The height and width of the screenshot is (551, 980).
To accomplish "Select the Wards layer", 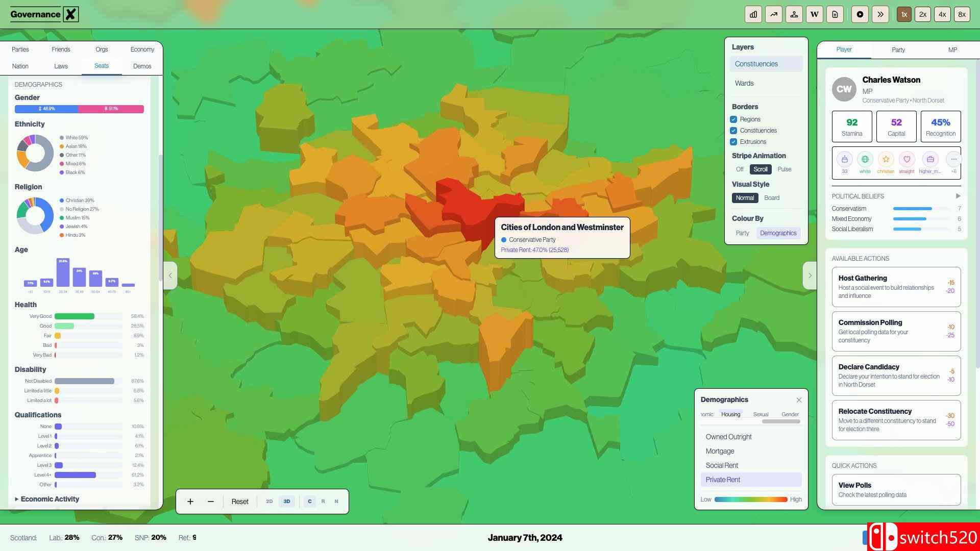I will click(766, 83).
